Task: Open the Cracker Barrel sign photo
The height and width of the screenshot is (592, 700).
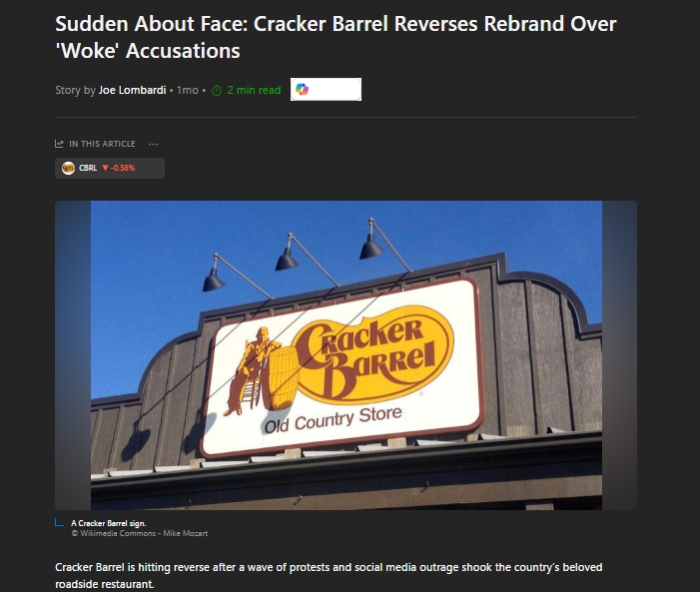Action: coord(346,355)
